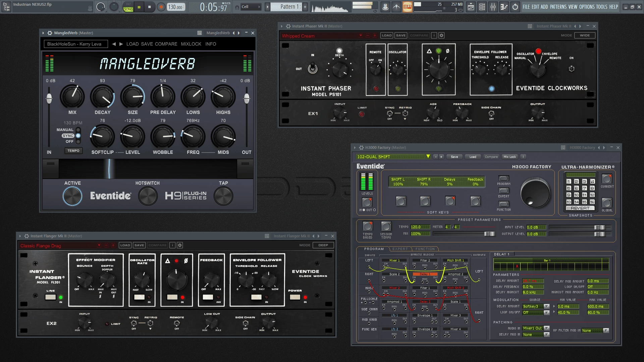
Task: Open H3000 102-DUAL SHIFT preset dropdown
Action: coord(428,157)
